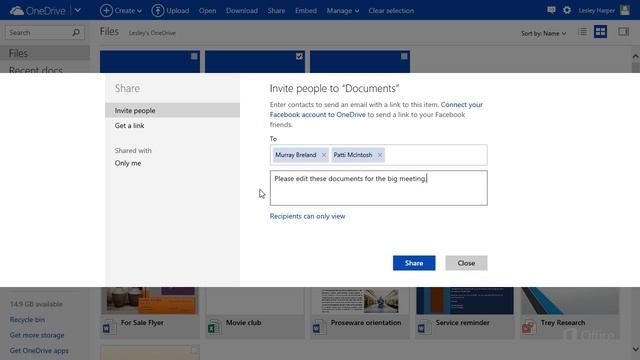Open the Service reminder thumbnail
640x360 pixels.
point(465,301)
